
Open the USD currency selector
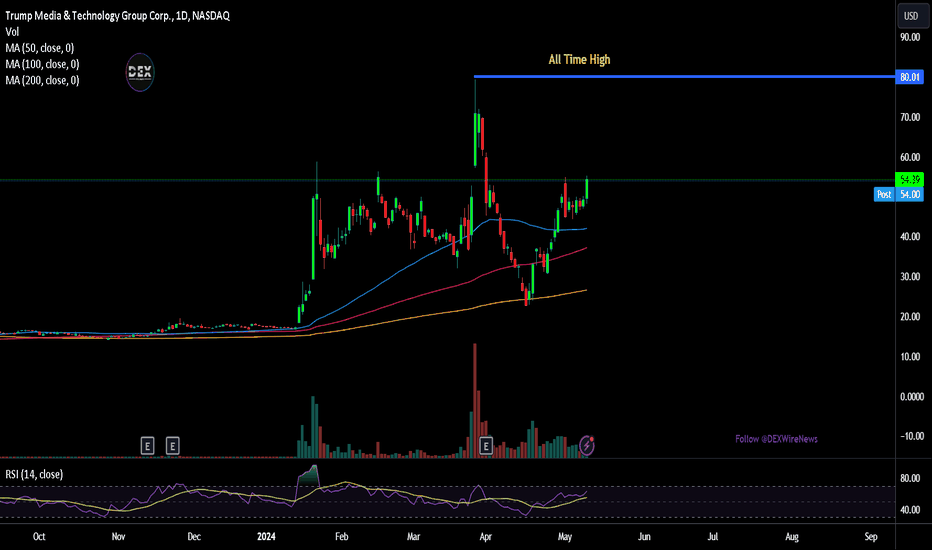(911, 16)
